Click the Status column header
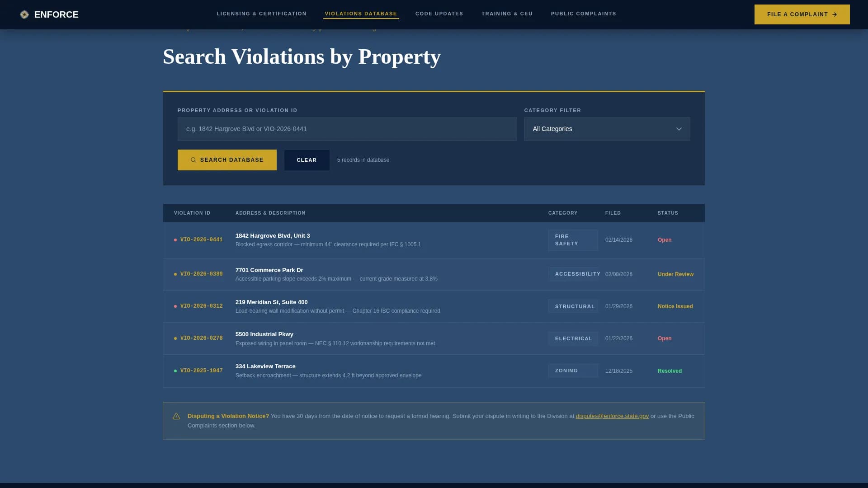 pyautogui.click(x=668, y=213)
